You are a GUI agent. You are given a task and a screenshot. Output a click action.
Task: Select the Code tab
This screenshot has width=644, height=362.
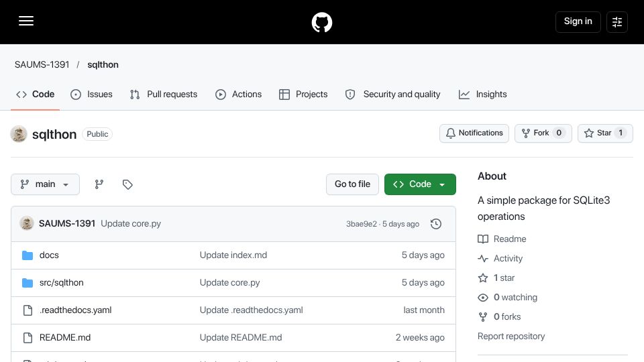[x=36, y=95]
